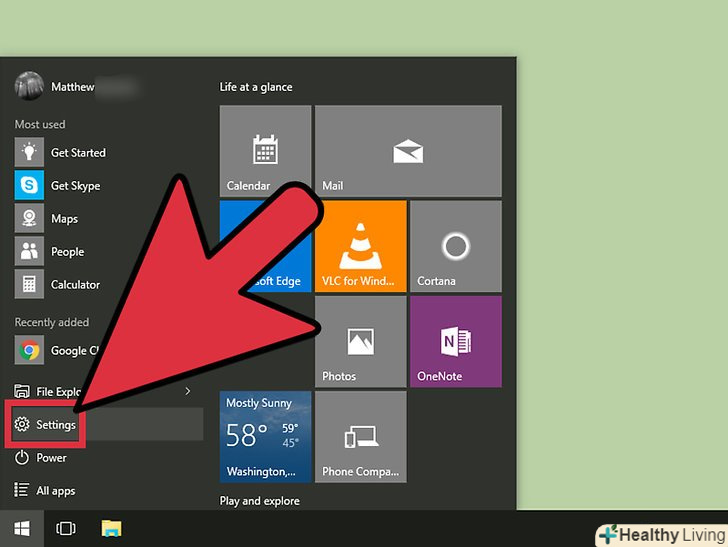Click the Most used heading

(x=40, y=124)
